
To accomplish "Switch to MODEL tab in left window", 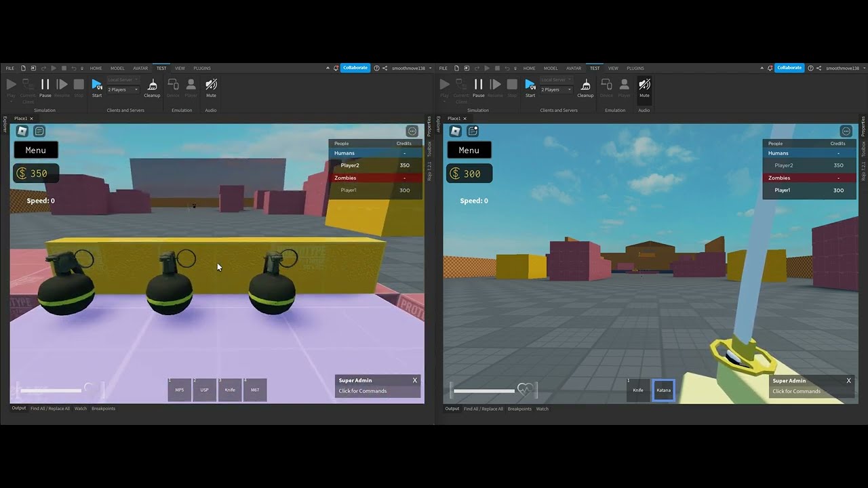I will pos(117,68).
